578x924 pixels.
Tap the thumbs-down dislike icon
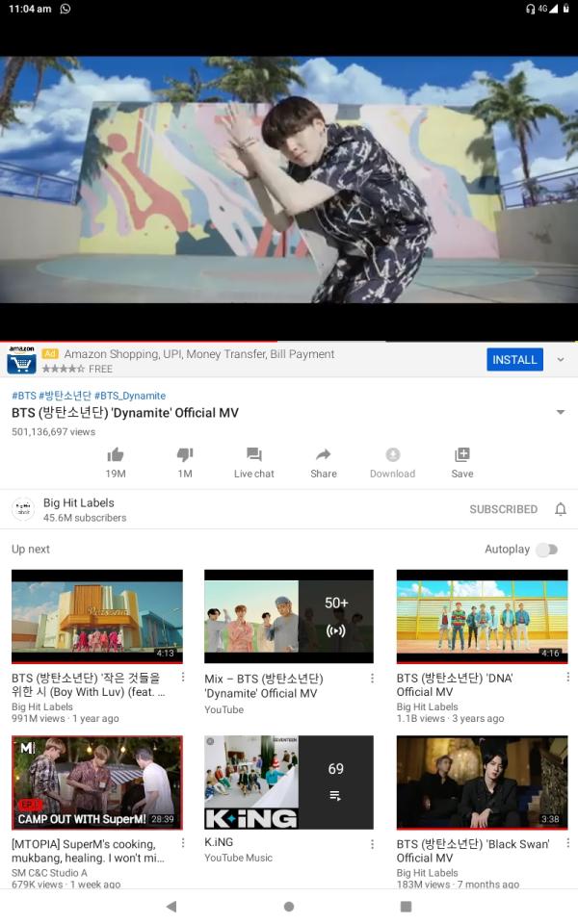point(185,454)
